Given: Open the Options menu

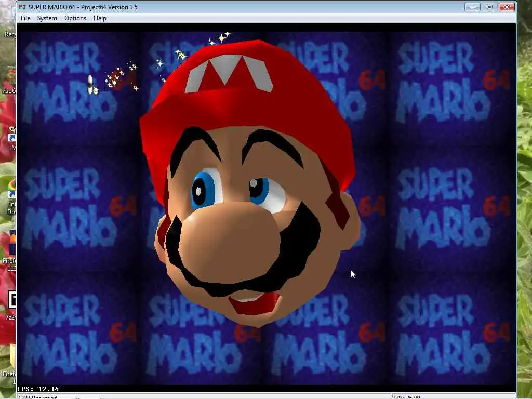Looking at the screenshot, I should pos(75,18).
